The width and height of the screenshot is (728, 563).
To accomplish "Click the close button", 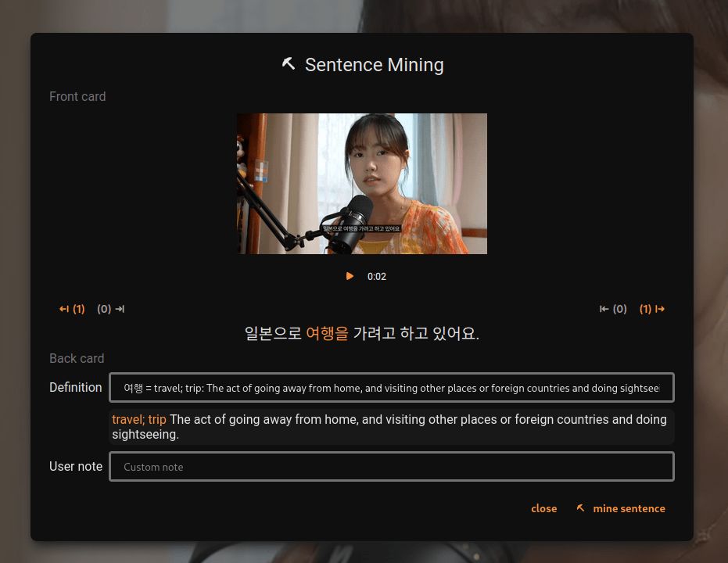I will tap(543, 508).
